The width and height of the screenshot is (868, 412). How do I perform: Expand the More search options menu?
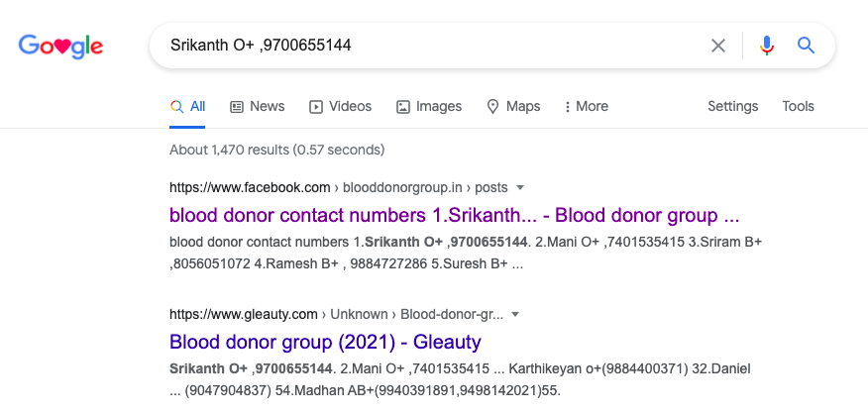[586, 107]
